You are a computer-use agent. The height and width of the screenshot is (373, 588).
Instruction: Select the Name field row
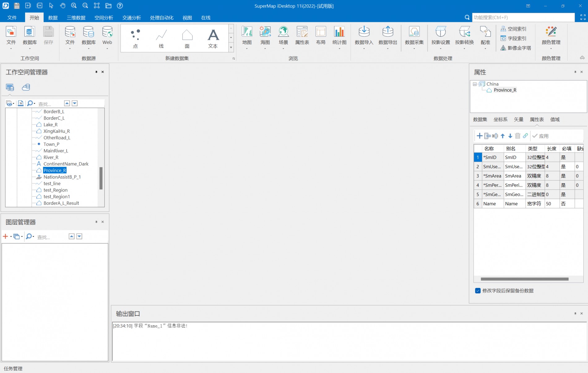529,204
